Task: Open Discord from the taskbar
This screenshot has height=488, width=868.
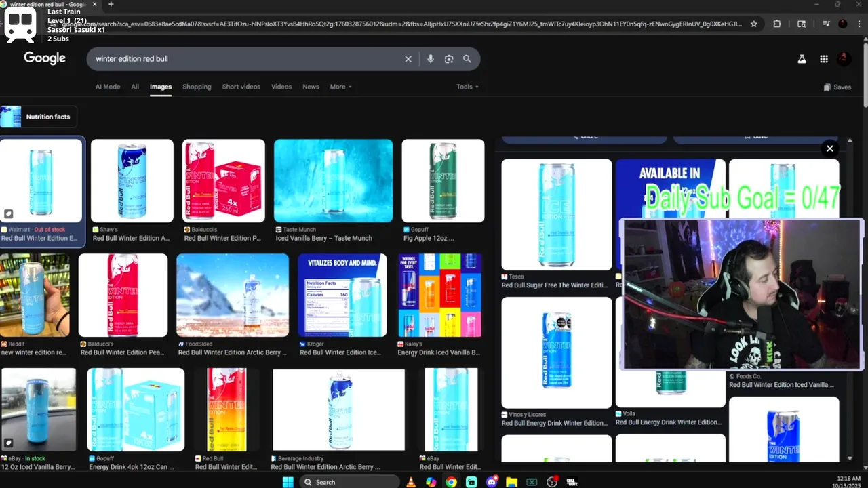Action: click(x=492, y=482)
